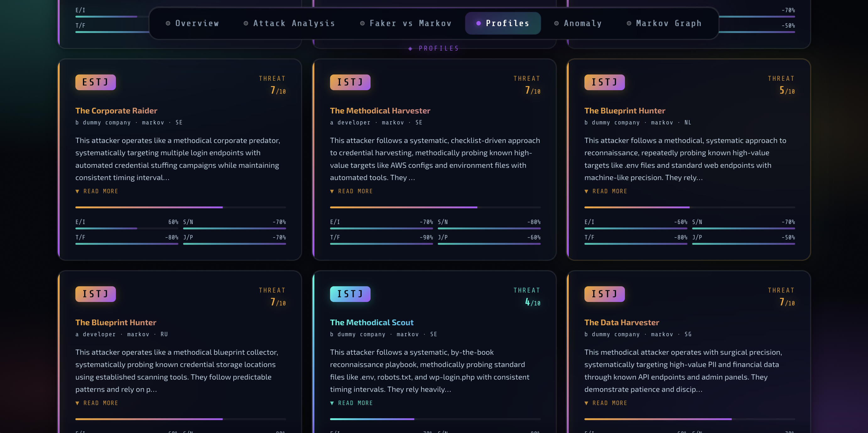Click the ISTJ badge on The Blueprint Hunter (RU) card
The width and height of the screenshot is (868, 433).
click(x=95, y=294)
